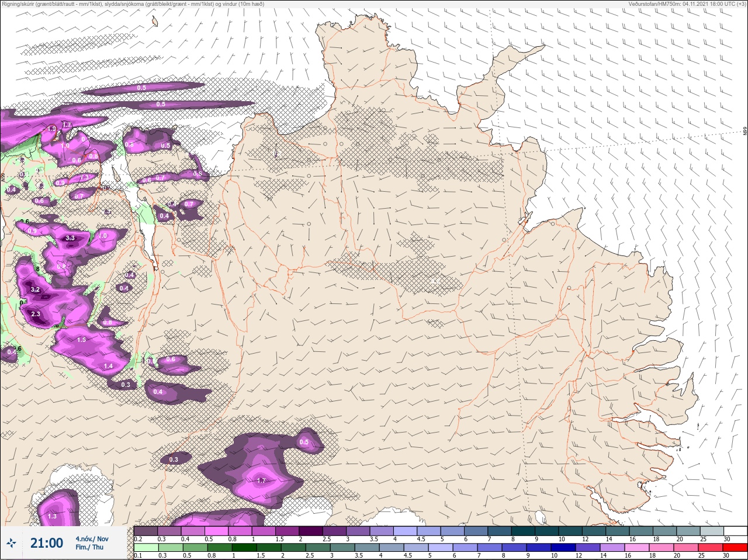Click the 'Fim./ Thu' weekday text
Viewport: 748px width, 560px height.
pos(89,547)
